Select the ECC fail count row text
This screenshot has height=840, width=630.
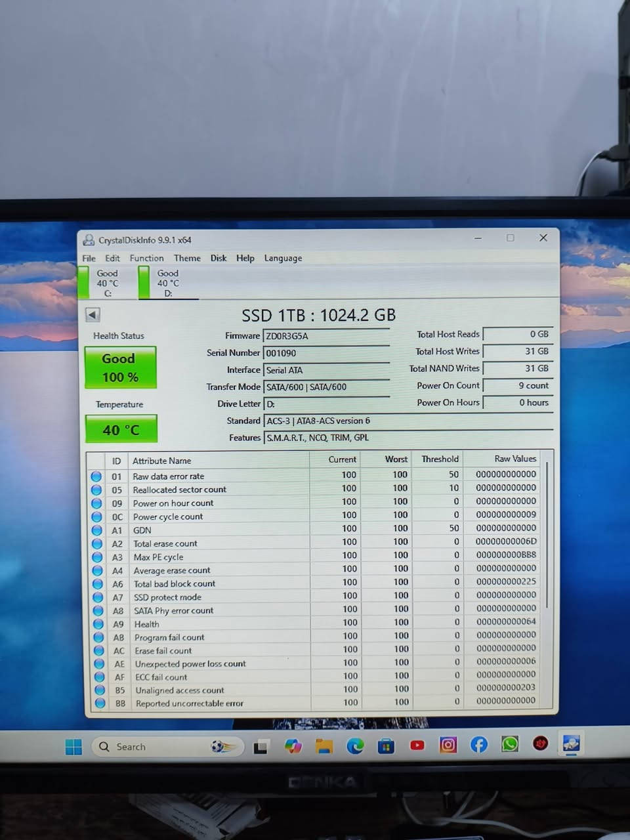(161, 677)
